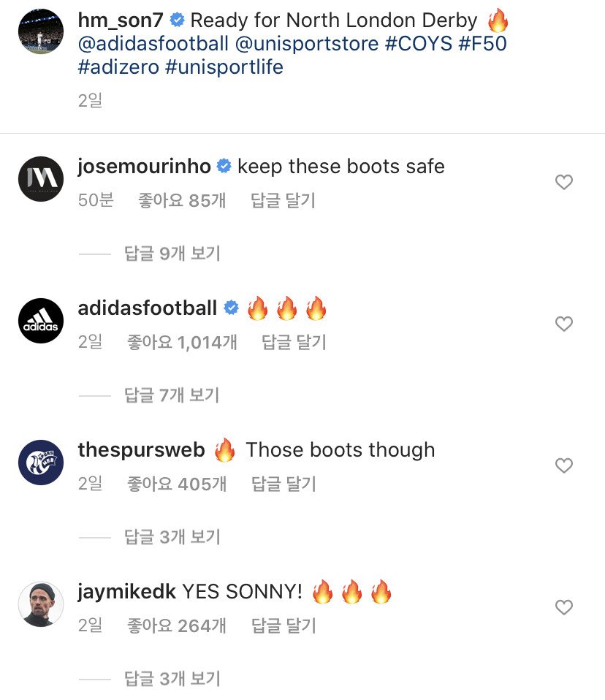Like jaymikedk's YES SONNY comment

coord(564,607)
